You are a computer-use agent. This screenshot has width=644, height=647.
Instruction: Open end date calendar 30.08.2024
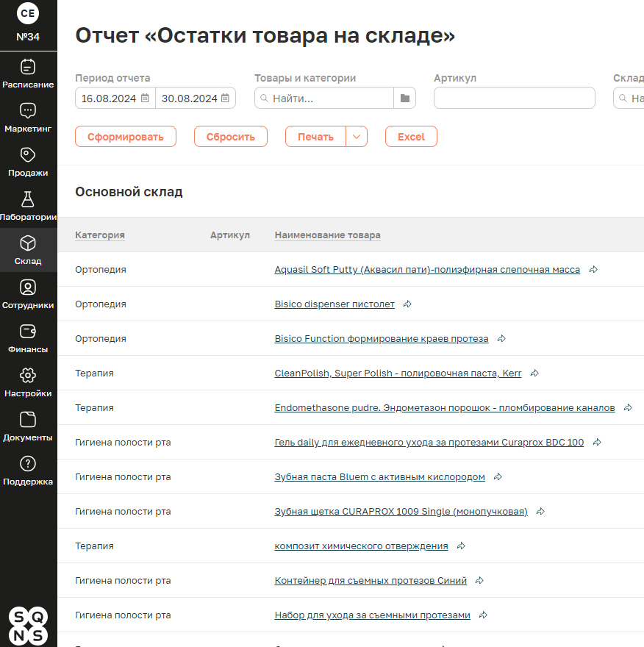(x=225, y=98)
